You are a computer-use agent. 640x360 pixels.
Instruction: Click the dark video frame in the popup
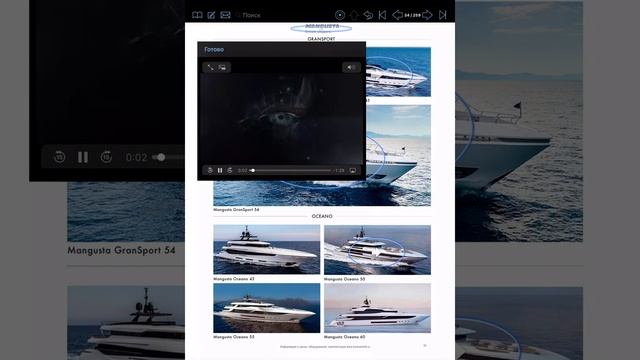tap(281, 118)
